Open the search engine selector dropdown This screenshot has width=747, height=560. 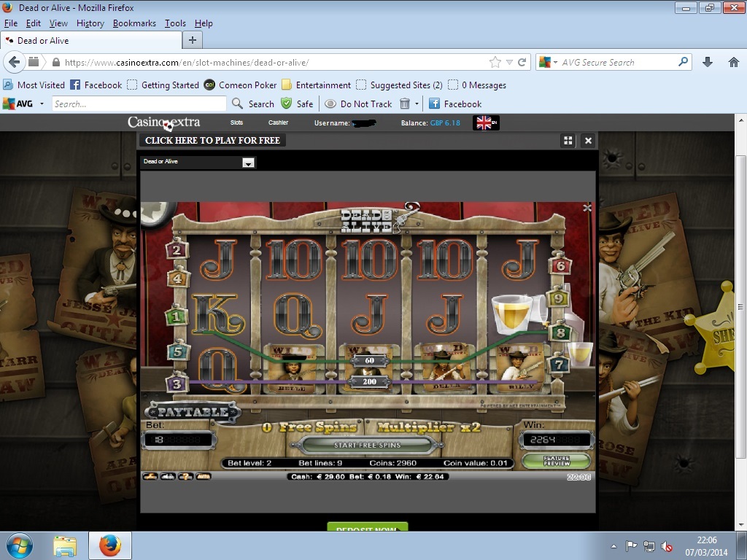click(x=548, y=63)
